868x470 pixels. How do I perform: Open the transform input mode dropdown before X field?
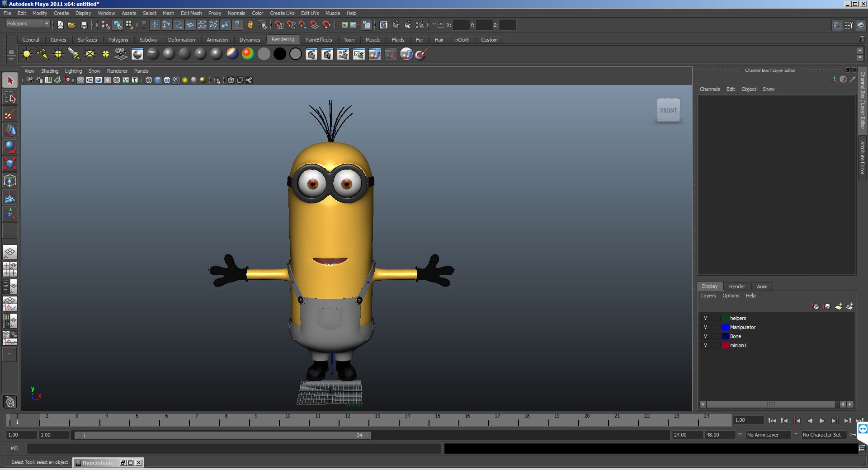434,24
